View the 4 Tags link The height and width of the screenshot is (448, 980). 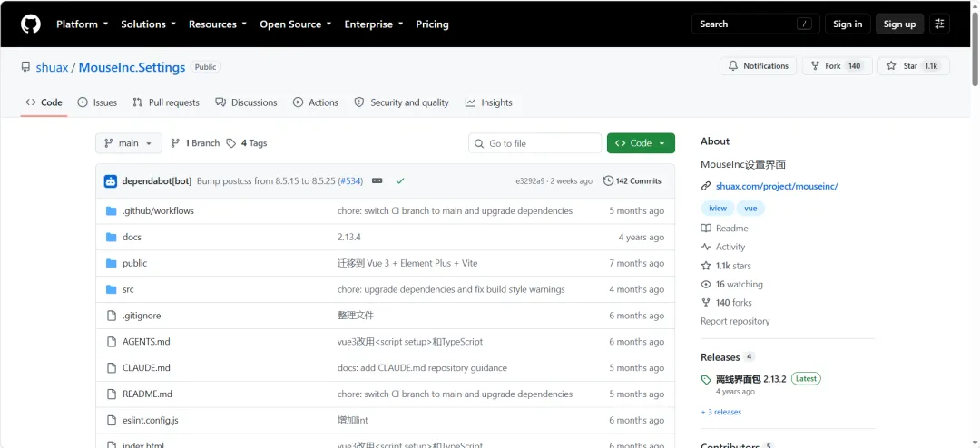point(246,143)
